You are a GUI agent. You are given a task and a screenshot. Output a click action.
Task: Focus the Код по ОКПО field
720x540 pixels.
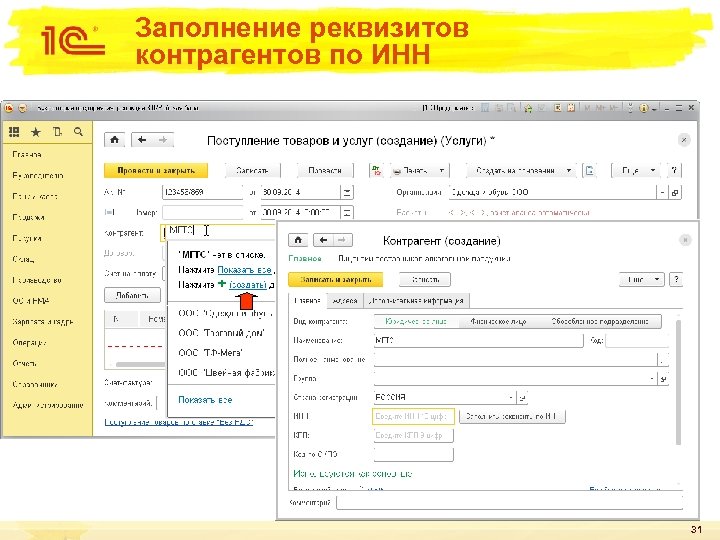click(413, 454)
